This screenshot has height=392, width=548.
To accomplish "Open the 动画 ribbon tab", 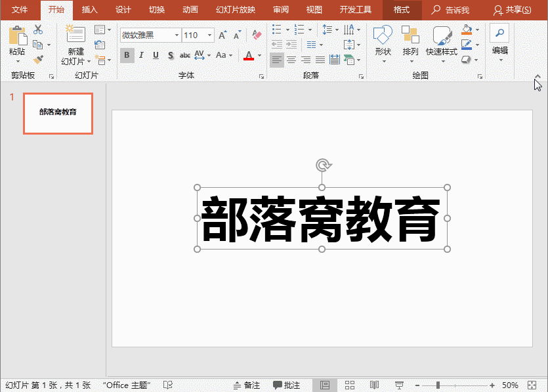I will click(x=190, y=10).
